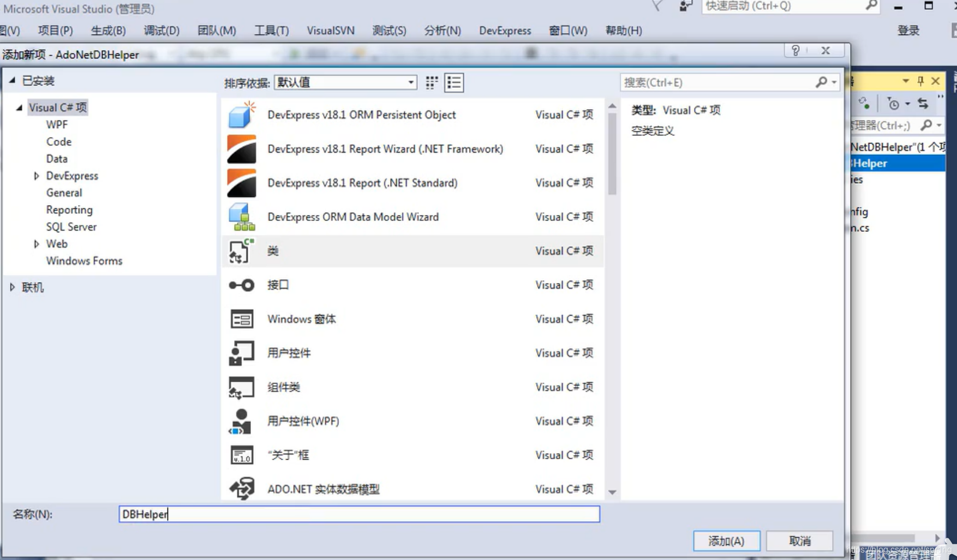
Task: Click Solution Explorer sync arrows icon
Action: [923, 103]
